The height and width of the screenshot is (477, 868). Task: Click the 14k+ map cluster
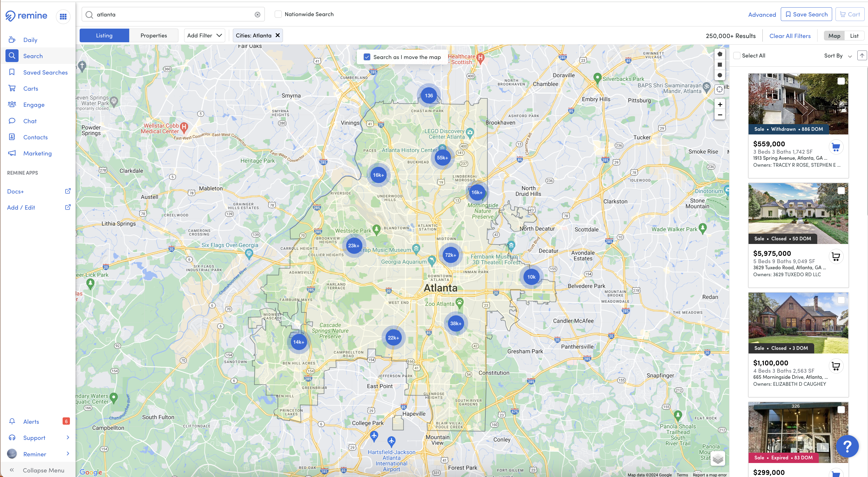298,342
